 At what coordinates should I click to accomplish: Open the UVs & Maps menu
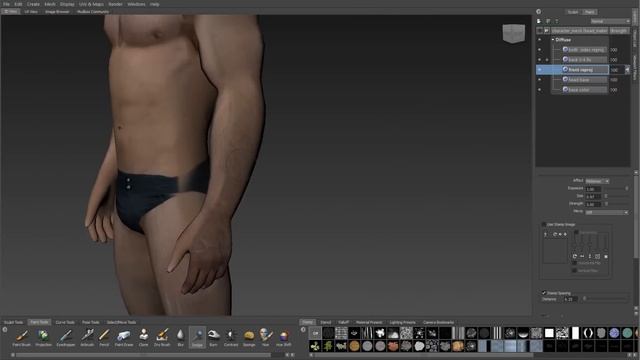coord(91,4)
